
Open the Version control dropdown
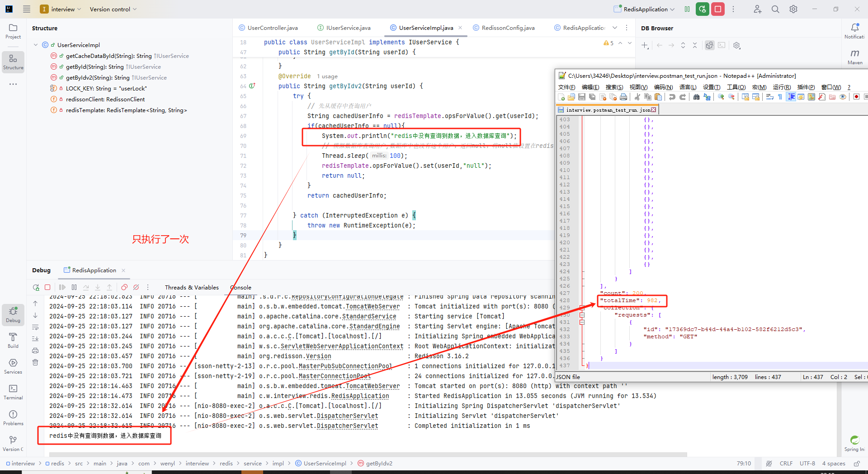click(x=113, y=9)
